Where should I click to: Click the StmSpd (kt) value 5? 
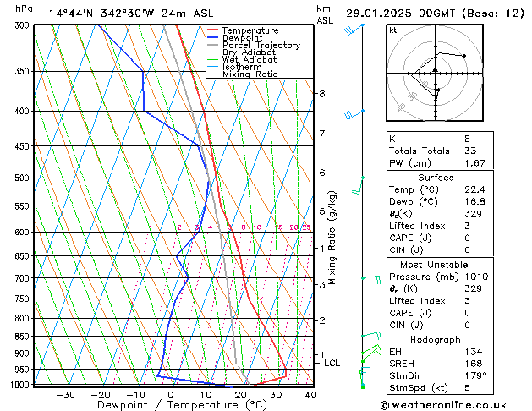click(467, 387)
